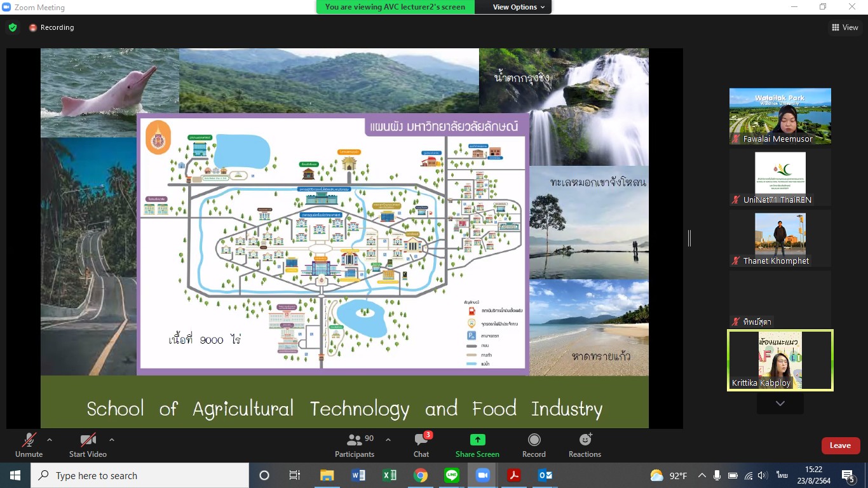868x488 pixels.
Task: Leave the meeting
Action: coord(840,445)
